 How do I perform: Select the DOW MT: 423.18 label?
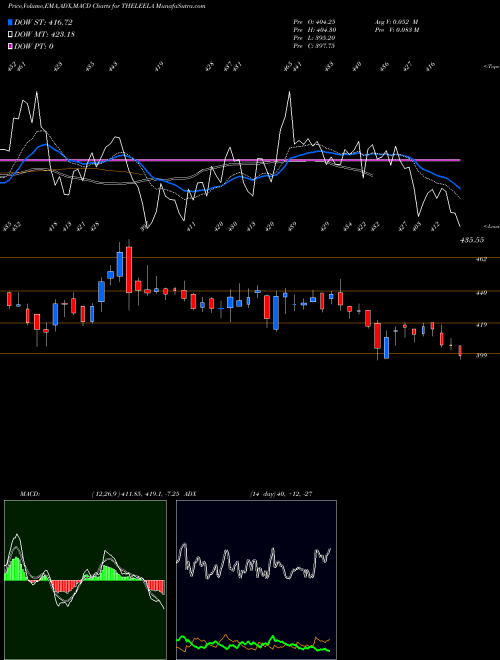click(x=44, y=34)
